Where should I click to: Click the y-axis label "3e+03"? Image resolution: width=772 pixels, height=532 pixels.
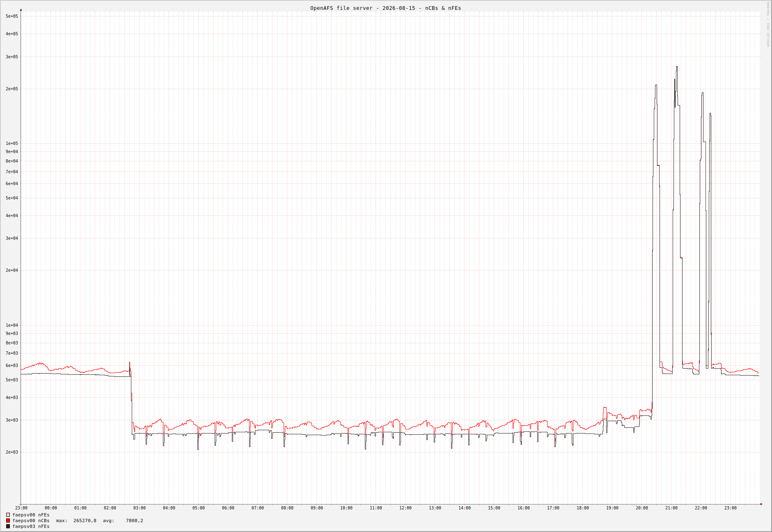12,420
